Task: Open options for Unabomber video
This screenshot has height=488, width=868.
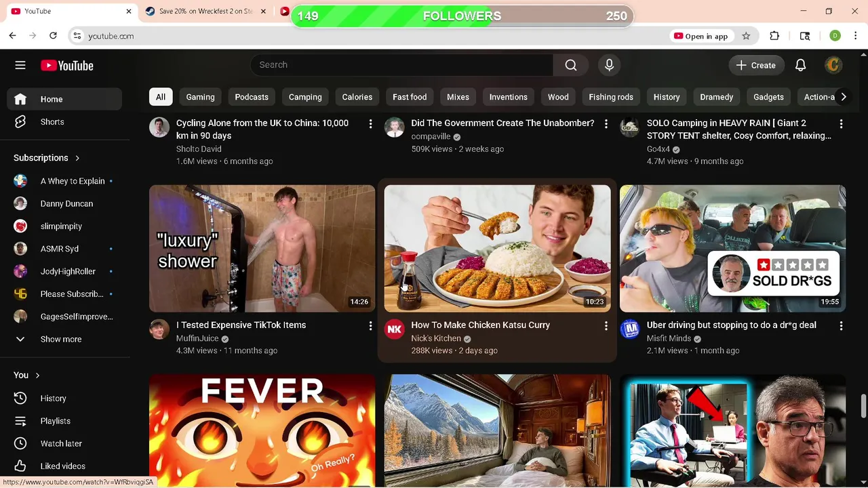Action: 606,124
